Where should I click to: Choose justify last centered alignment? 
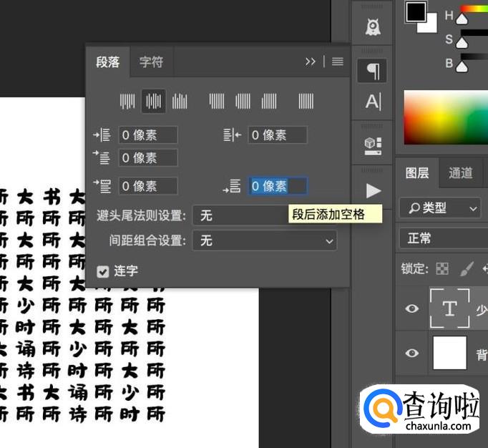click(x=243, y=101)
